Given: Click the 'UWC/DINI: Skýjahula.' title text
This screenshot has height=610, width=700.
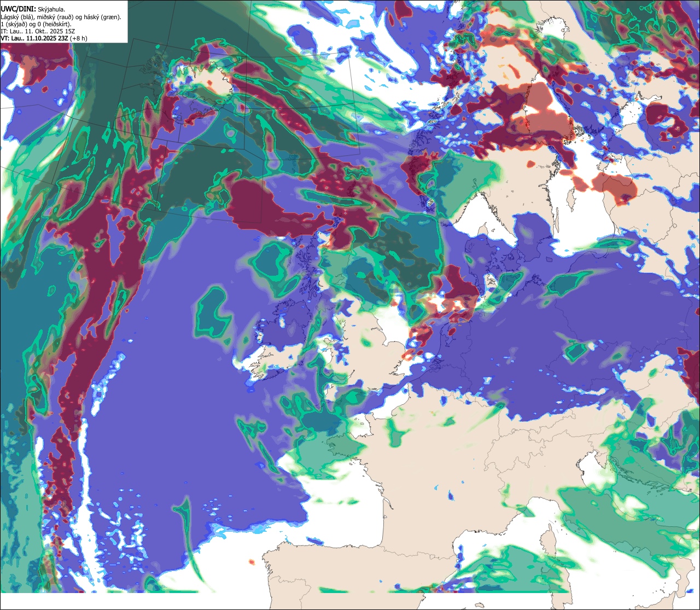Looking at the screenshot, I should [33, 9].
